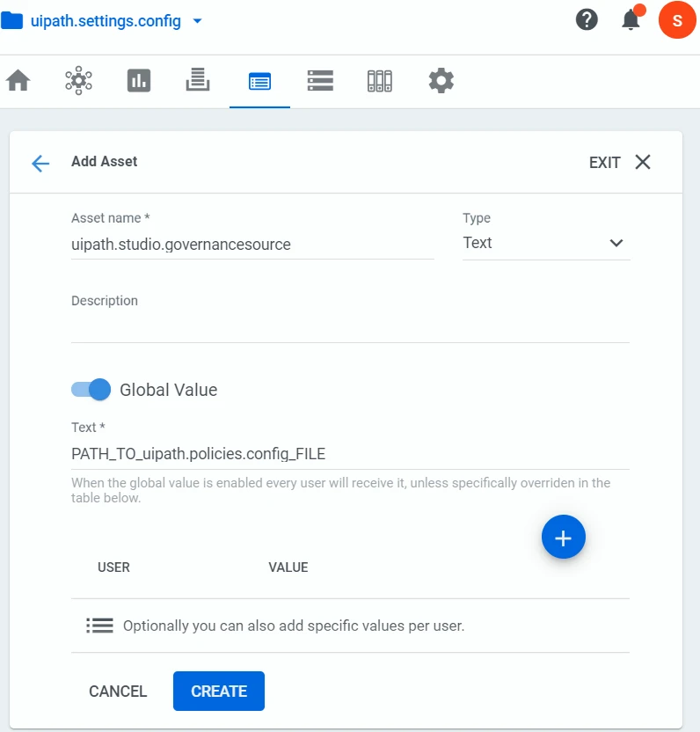Click 'Optionally you can also add specific values' text
Viewport: 700px width, 732px height.
(294, 626)
